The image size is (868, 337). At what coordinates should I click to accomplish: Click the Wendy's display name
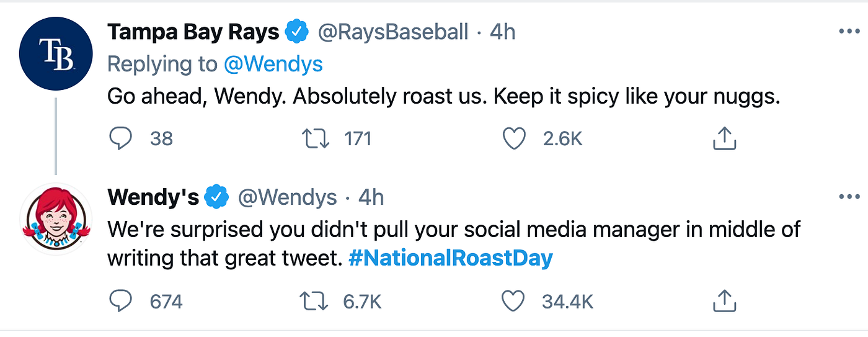(153, 197)
